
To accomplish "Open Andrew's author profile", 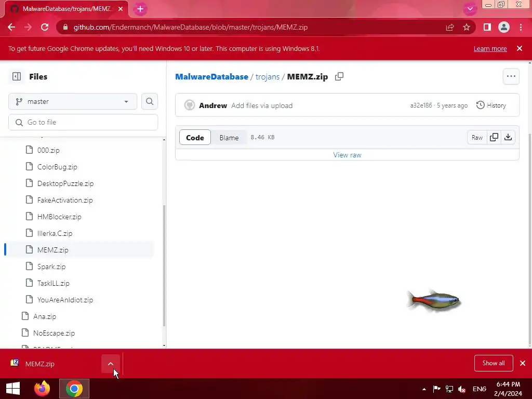I will tap(212, 105).
